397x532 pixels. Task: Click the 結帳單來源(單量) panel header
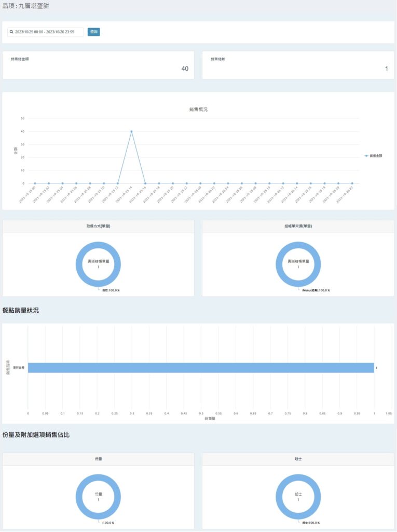click(x=298, y=227)
